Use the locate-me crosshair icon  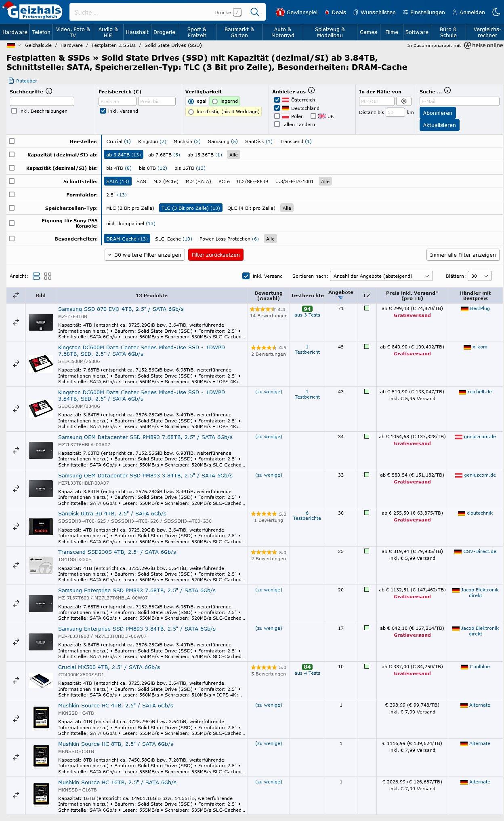coord(404,101)
